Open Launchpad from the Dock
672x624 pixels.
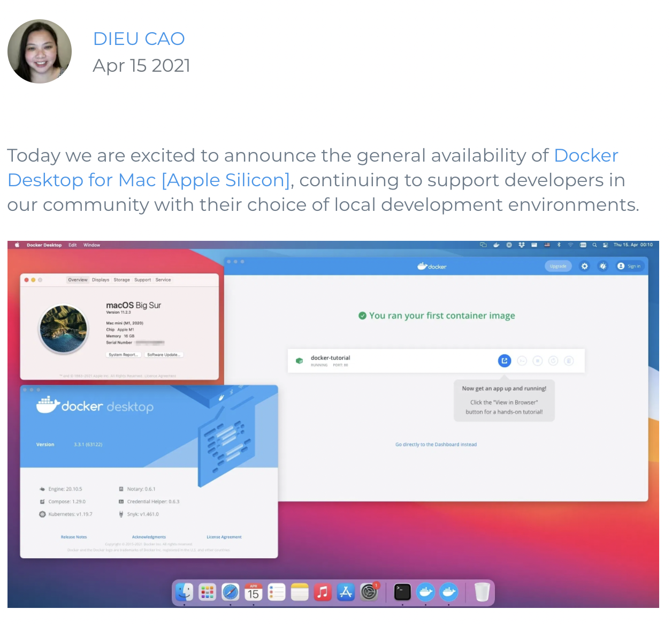click(207, 592)
